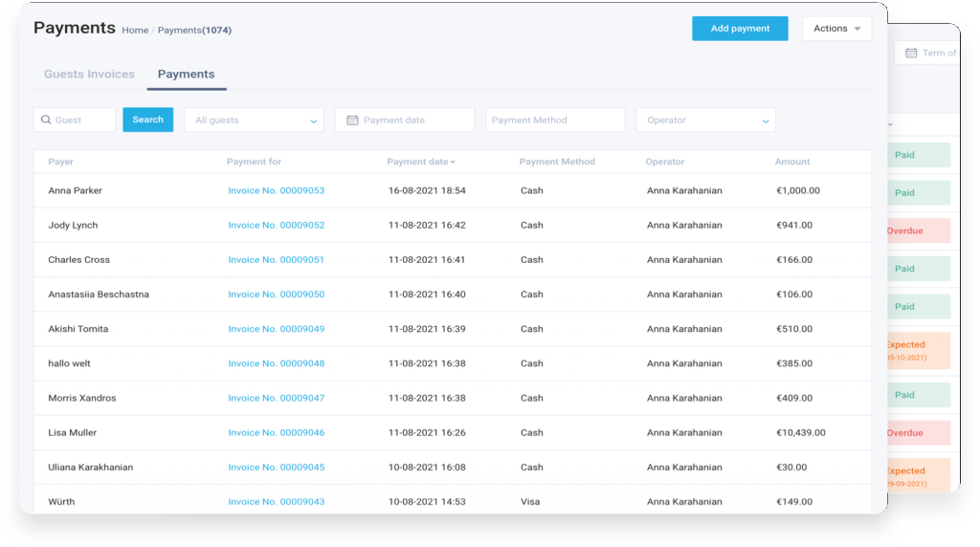980x547 pixels.
Task: Click the Add payment button
Action: [740, 29]
